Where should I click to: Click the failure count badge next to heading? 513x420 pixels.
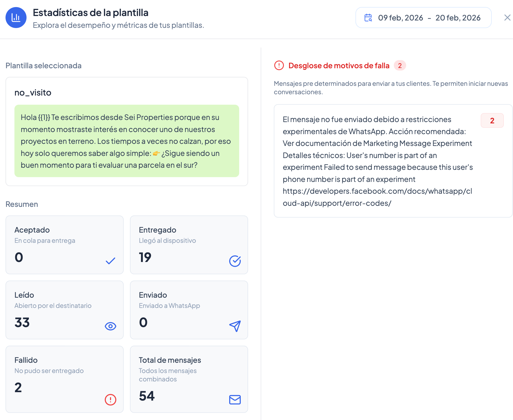pyautogui.click(x=400, y=65)
